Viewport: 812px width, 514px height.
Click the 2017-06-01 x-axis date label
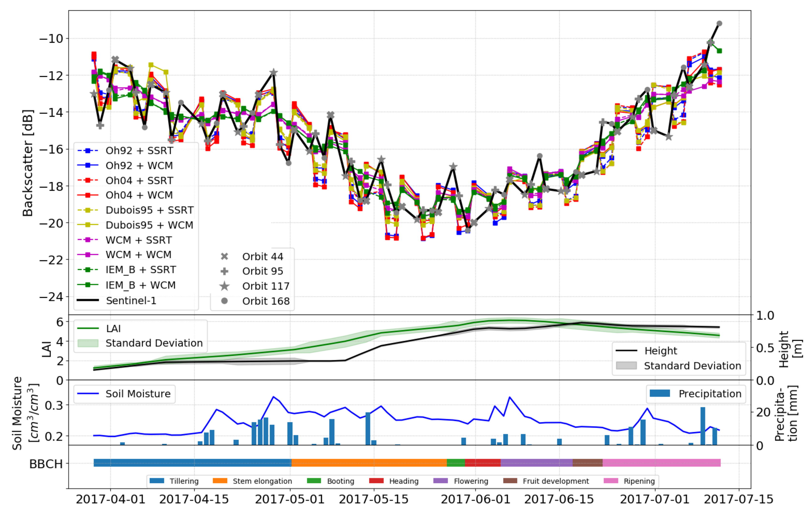click(x=475, y=499)
